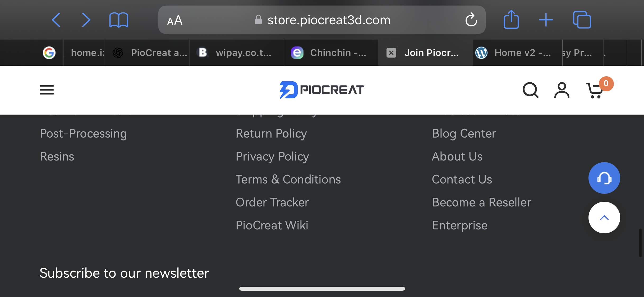Screen dimensions: 644x297
Task: Reload the page
Action: coord(471,20)
